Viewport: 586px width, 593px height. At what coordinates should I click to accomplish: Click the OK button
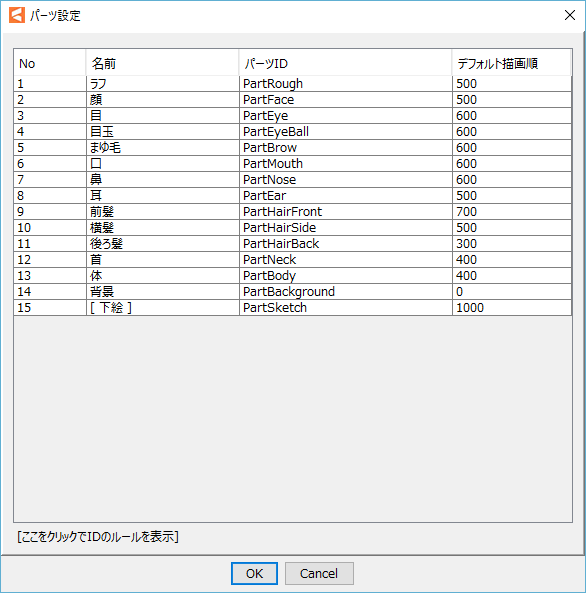(x=254, y=573)
